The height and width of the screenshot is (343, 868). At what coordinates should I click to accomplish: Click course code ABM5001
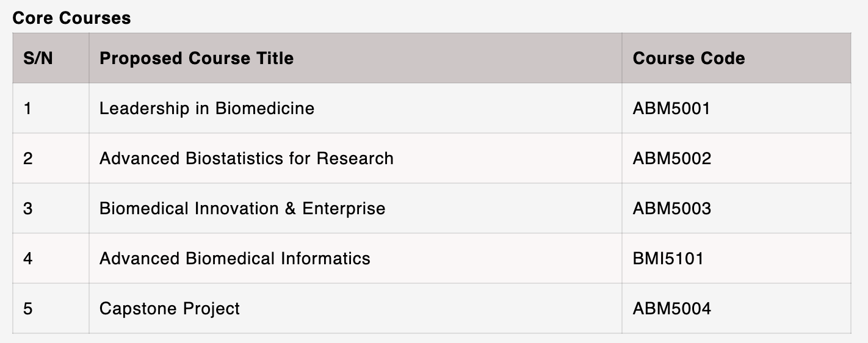coord(671,109)
